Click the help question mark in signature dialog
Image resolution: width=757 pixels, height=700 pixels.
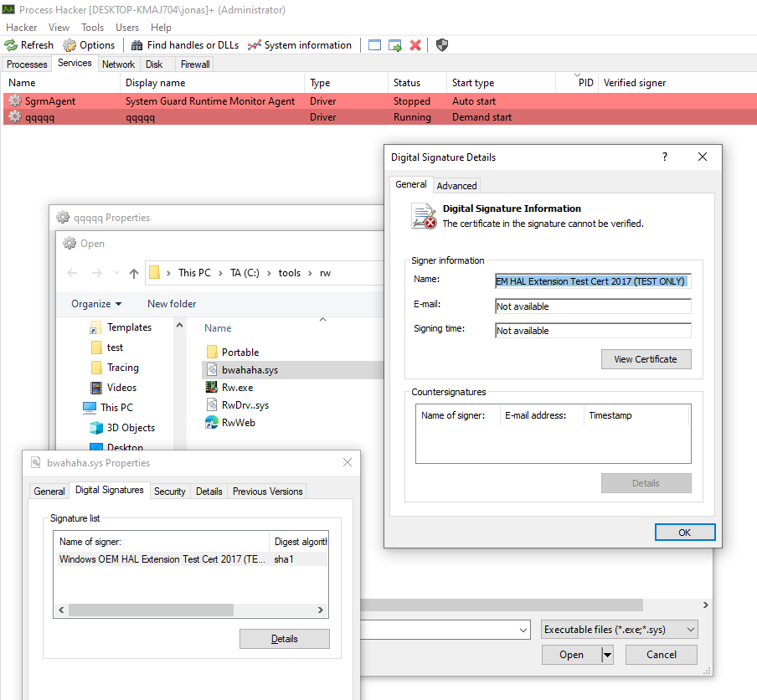pos(665,157)
